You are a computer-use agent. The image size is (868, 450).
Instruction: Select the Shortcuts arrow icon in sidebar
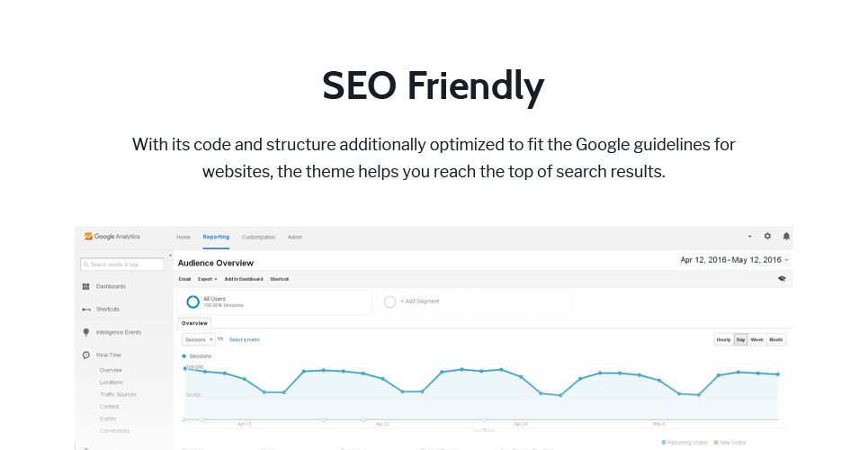(x=86, y=310)
